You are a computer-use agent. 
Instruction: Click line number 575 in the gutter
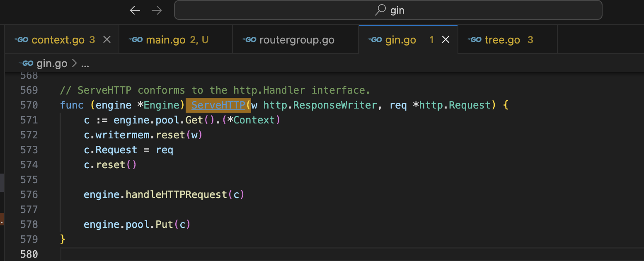point(29,180)
